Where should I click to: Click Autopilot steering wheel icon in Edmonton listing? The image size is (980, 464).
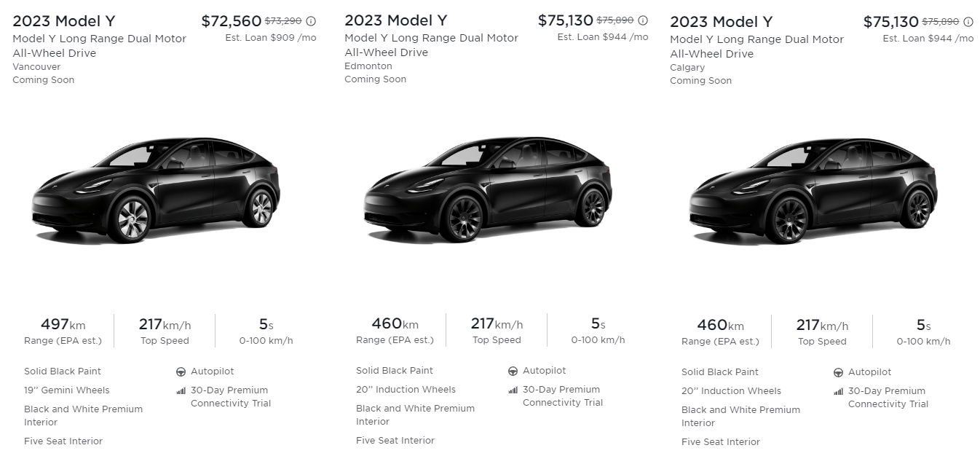click(513, 371)
